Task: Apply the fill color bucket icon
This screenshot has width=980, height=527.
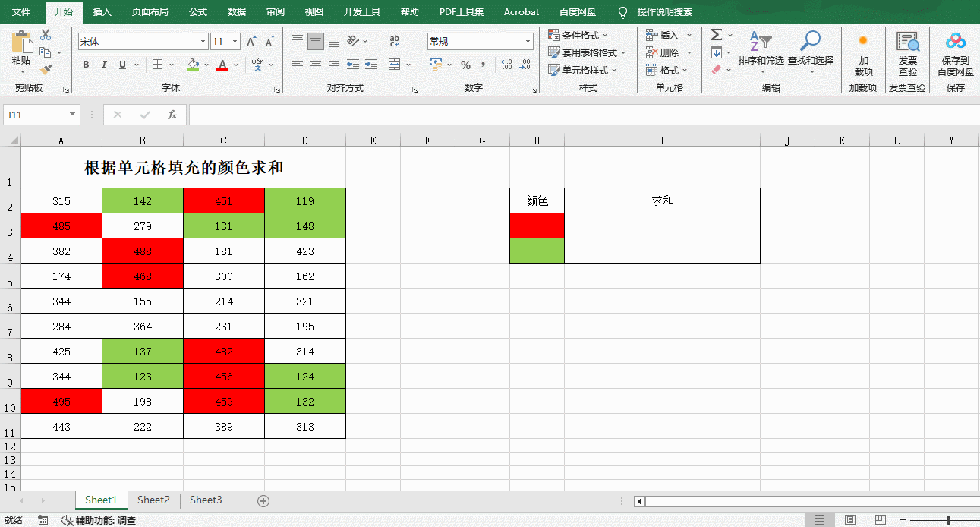Action: 193,65
